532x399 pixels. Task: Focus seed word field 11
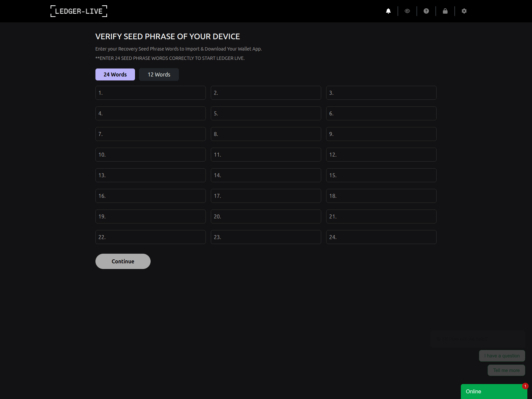266,155
